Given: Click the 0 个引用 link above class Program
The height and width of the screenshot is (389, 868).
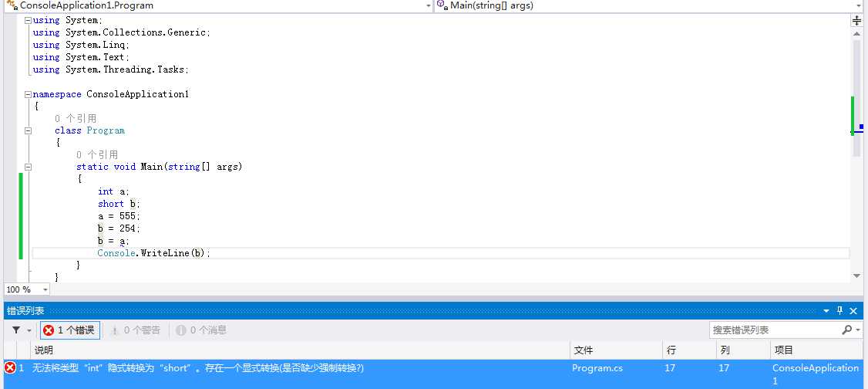Looking at the screenshot, I should point(76,119).
